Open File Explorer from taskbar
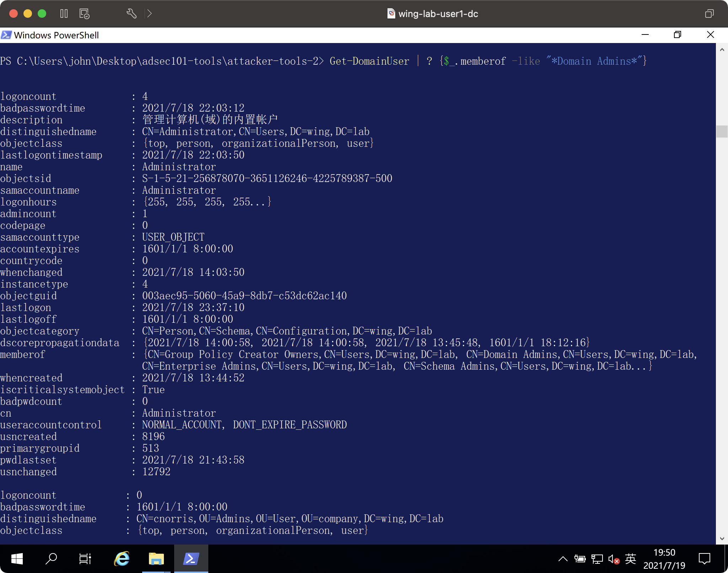 (x=156, y=559)
